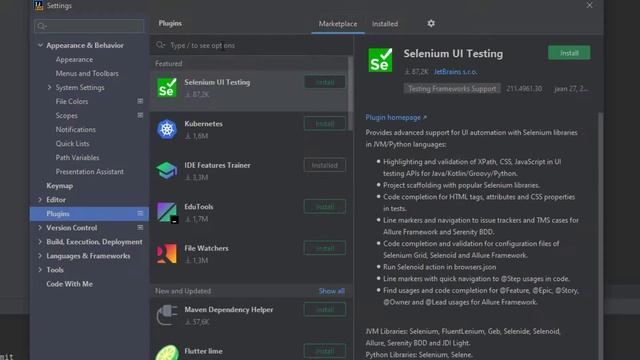This screenshot has width=640, height=360.
Task: Click the Testing Frameworks Support tag
Action: coord(452,89)
